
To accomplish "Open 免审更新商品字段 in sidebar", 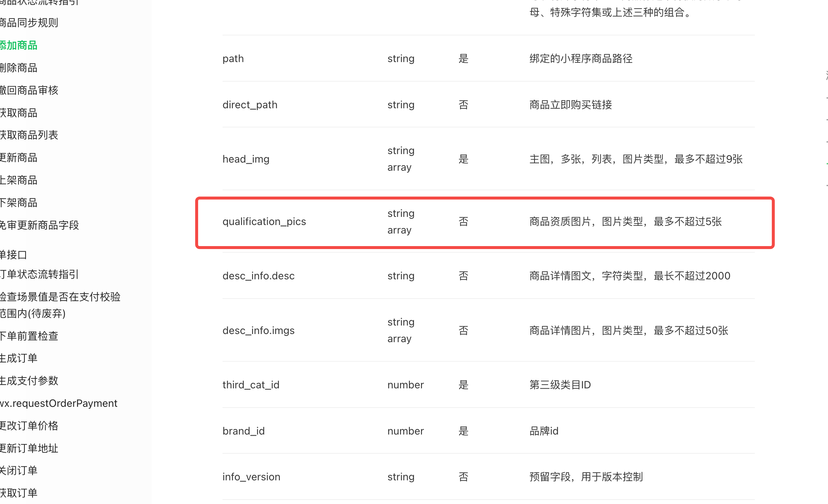I will (39, 225).
